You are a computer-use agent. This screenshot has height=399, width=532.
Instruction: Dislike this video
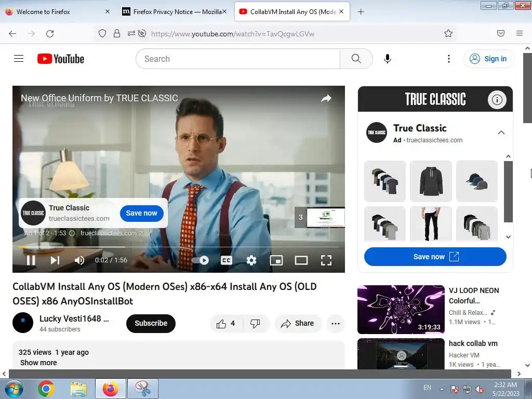[256, 323]
